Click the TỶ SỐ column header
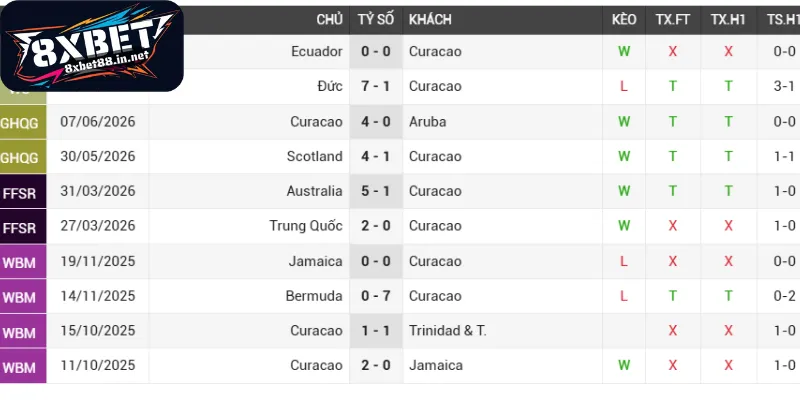 tap(376, 20)
